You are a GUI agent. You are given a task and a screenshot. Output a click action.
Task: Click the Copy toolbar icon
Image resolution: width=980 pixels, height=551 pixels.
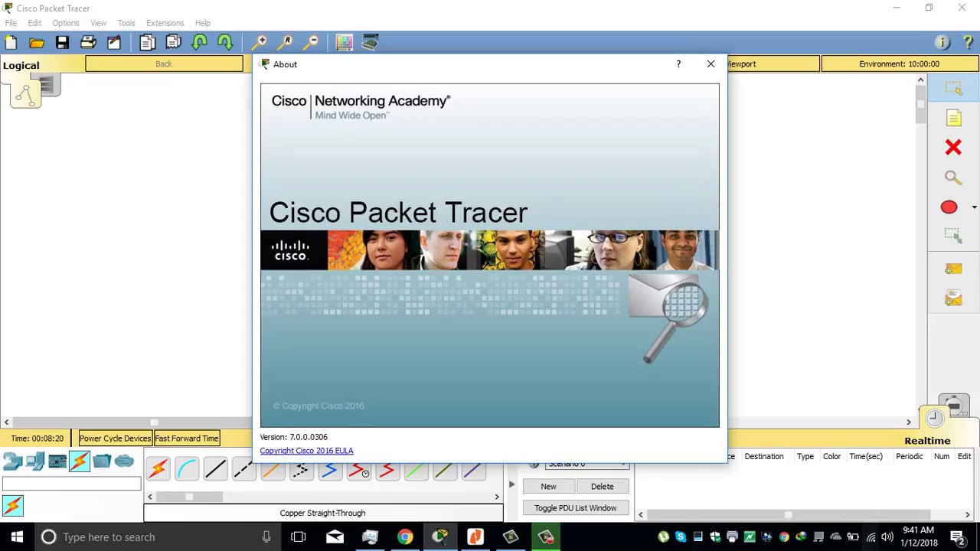pos(147,43)
